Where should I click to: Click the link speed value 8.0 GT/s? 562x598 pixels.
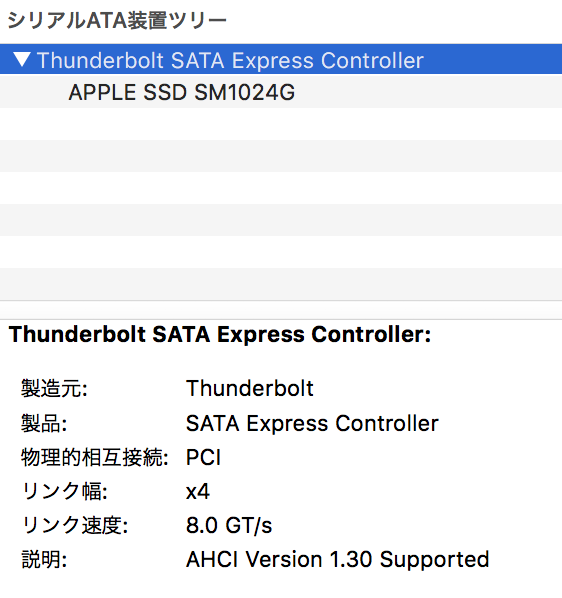coord(229,525)
